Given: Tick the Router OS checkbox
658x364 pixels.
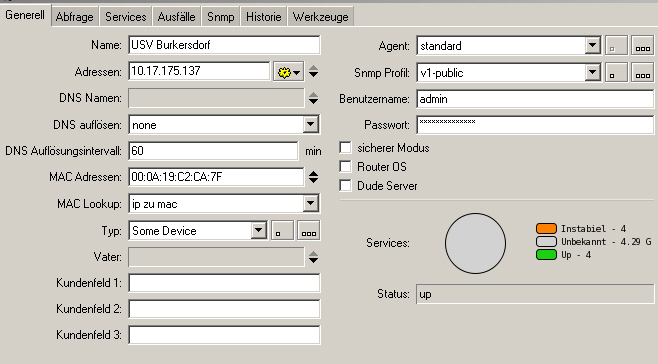Looking at the screenshot, I should point(345,166).
